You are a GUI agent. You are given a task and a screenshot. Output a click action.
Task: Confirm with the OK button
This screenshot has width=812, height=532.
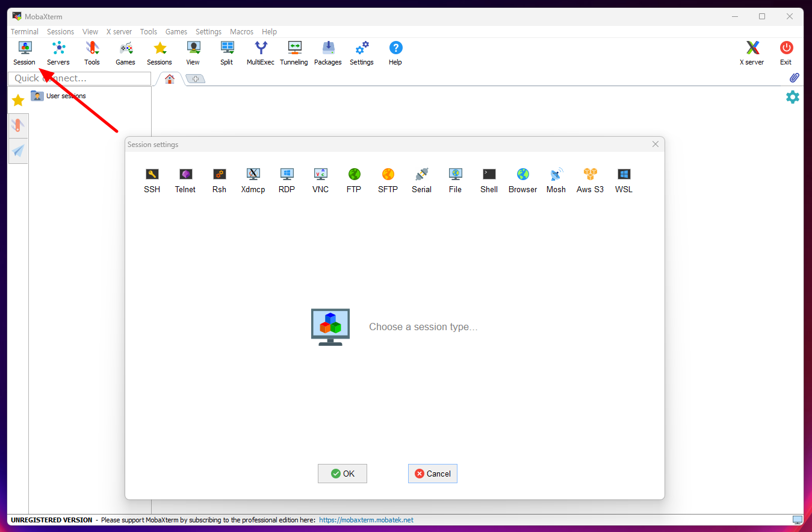click(x=342, y=474)
